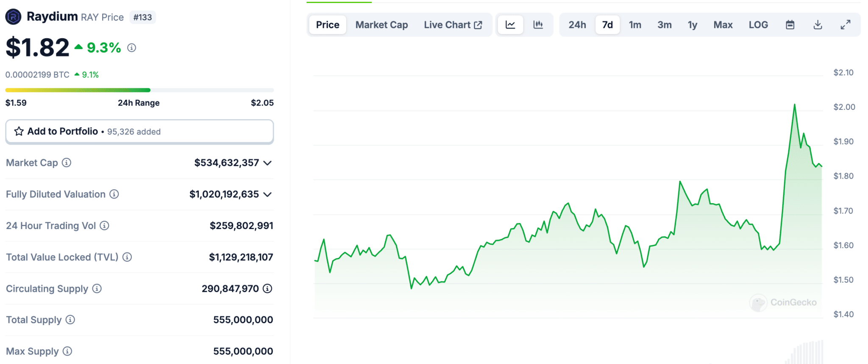Click the $1,129,218,107 TVL value
The image size is (868, 364).
(241, 257)
